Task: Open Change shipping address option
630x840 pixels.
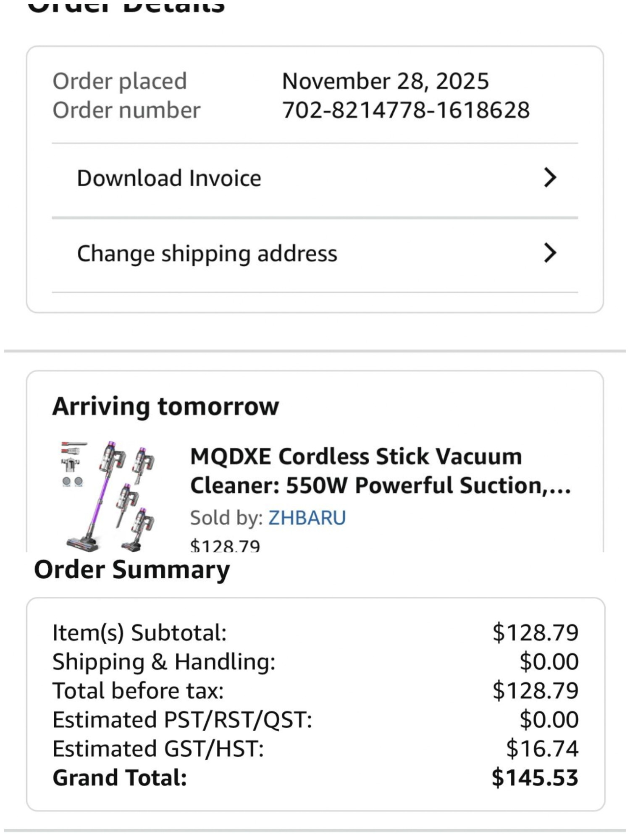Action: [315, 253]
